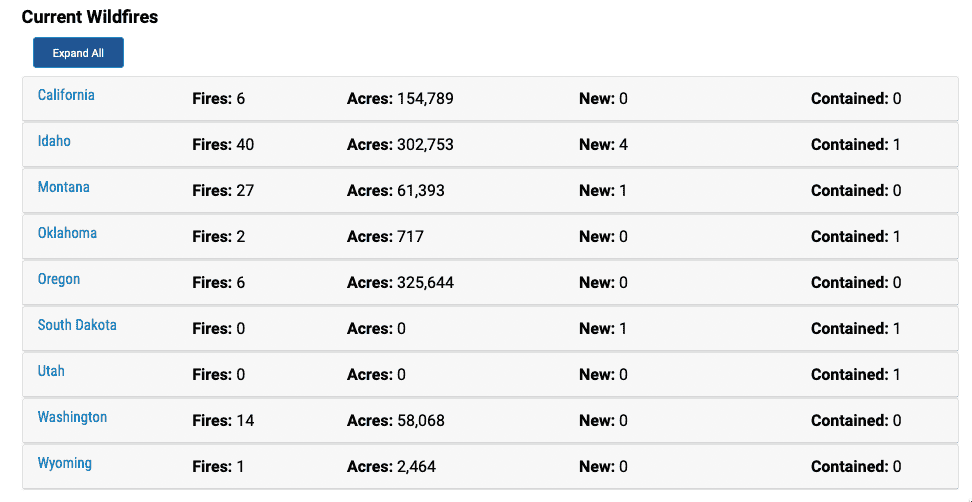Screen dimensions: 972x502
Task: Click the Oregon link
Action: tap(59, 279)
